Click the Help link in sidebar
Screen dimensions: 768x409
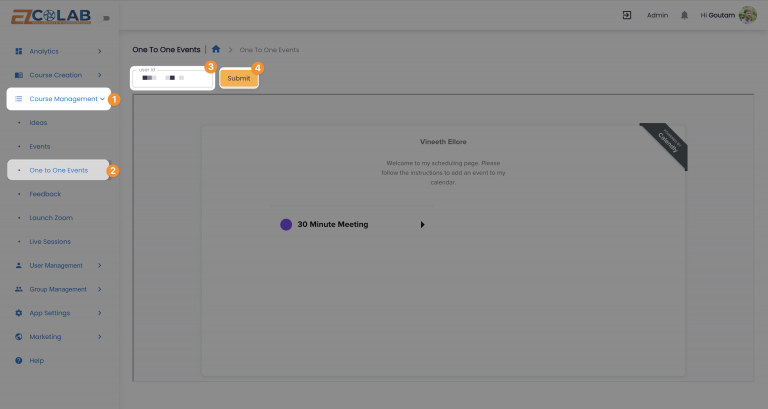37,360
